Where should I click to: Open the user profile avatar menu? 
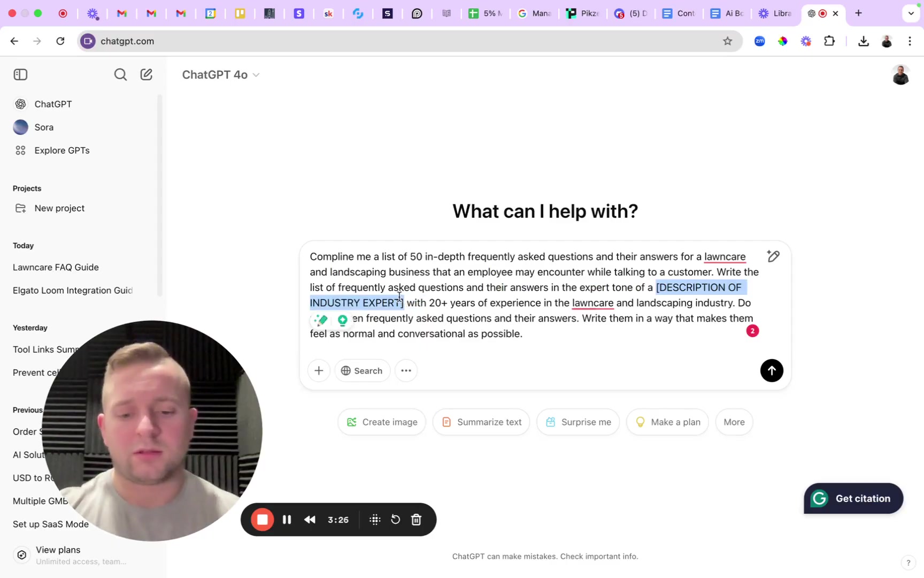pyautogui.click(x=900, y=75)
